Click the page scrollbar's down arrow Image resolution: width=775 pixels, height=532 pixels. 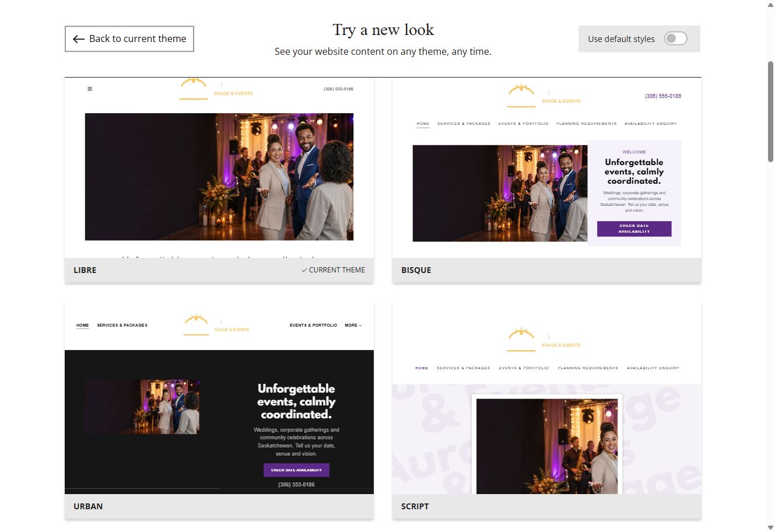pyautogui.click(x=770, y=527)
